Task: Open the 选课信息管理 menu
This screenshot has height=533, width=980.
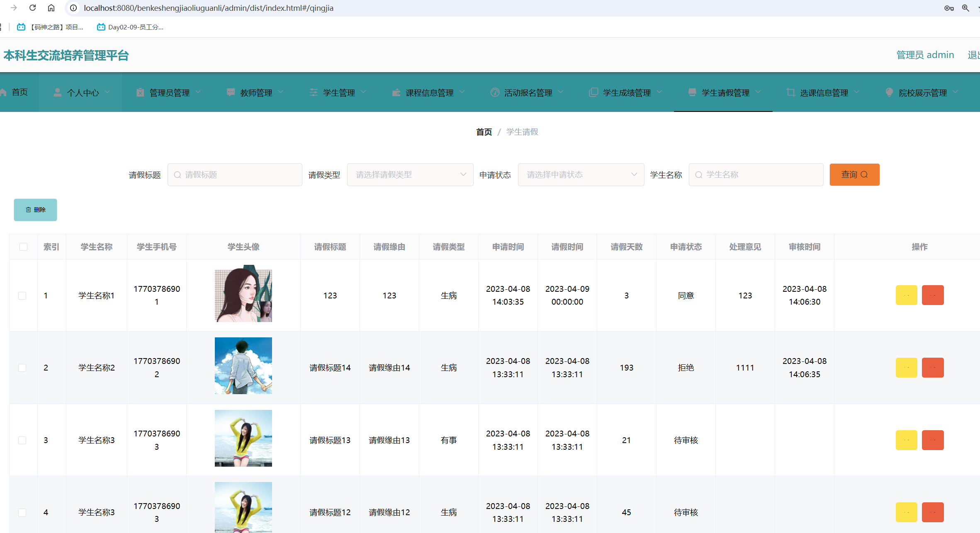Action: tap(822, 92)
